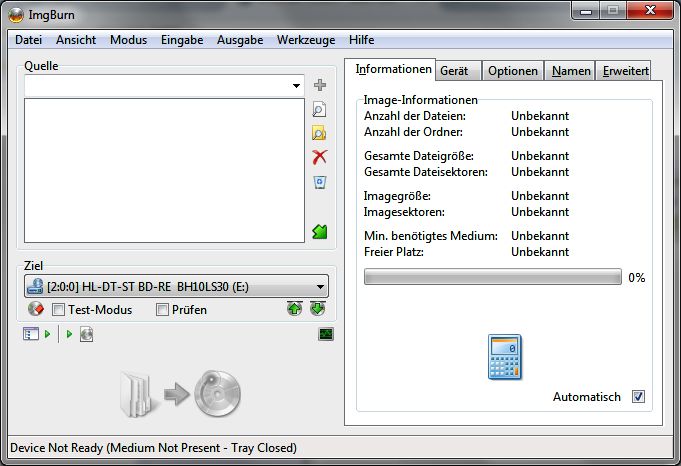Click the calculator icon
The width and height of the screenshot is (681, 466).
[x=505, y=357]
